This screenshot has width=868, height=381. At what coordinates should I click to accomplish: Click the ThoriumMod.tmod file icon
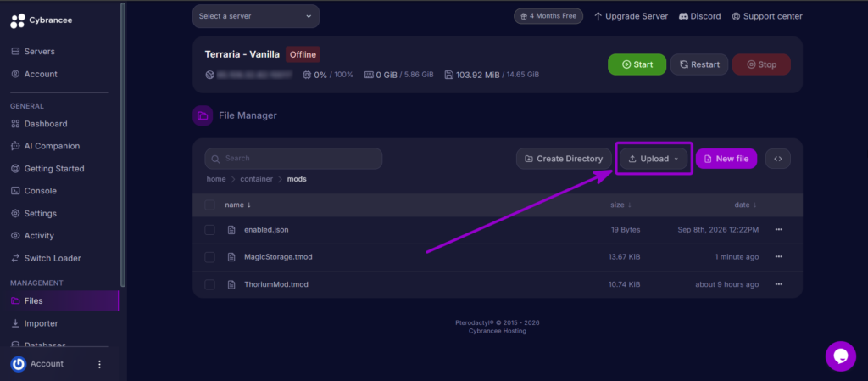232,284
